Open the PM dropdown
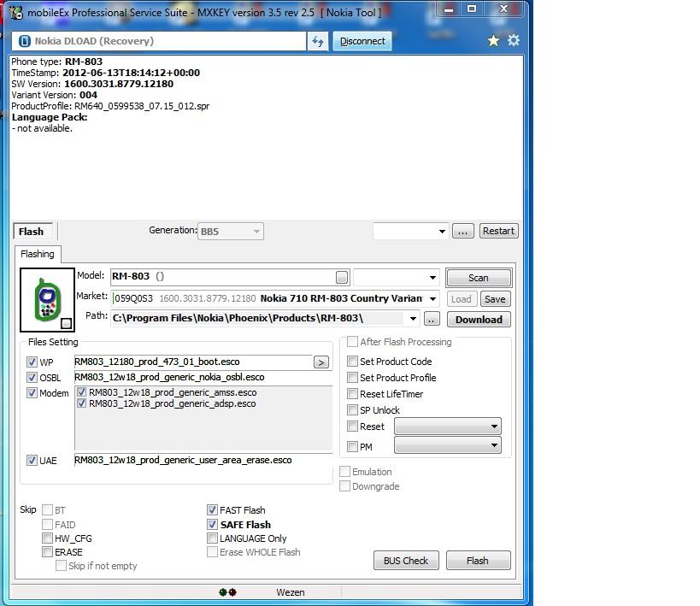 tap(448, 445)
